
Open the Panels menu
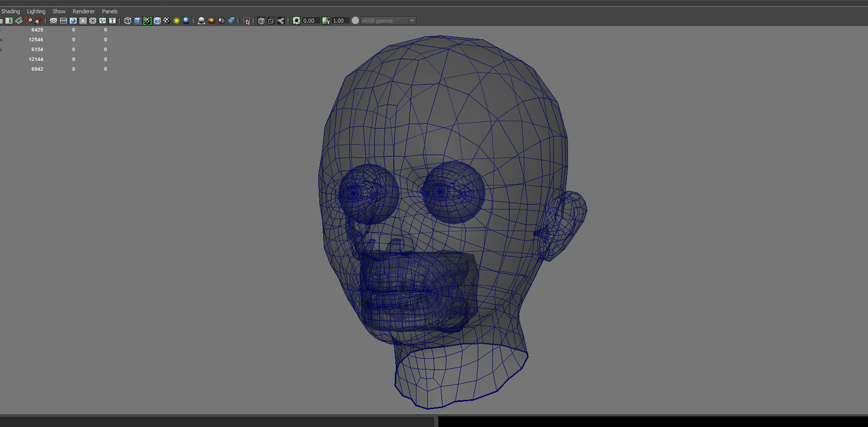pyautogui.click(x=110, y=11)
